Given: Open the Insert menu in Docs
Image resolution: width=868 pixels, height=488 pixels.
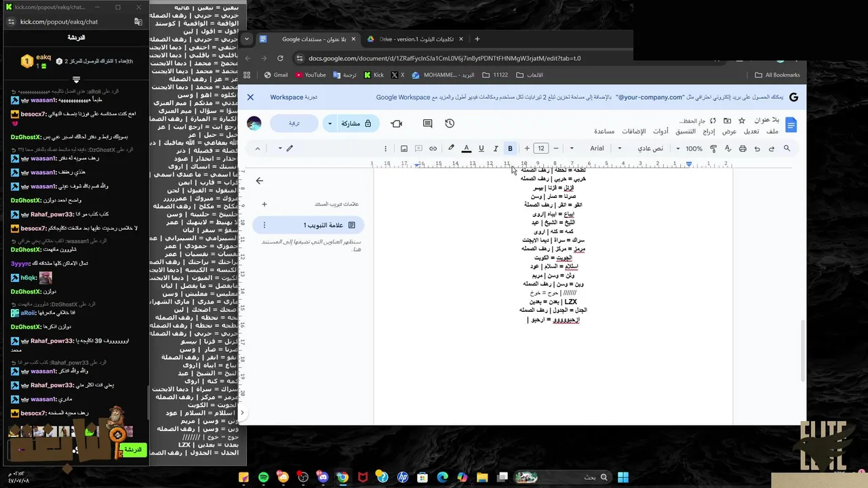Looking at the screenshot, I should point(709,131).
